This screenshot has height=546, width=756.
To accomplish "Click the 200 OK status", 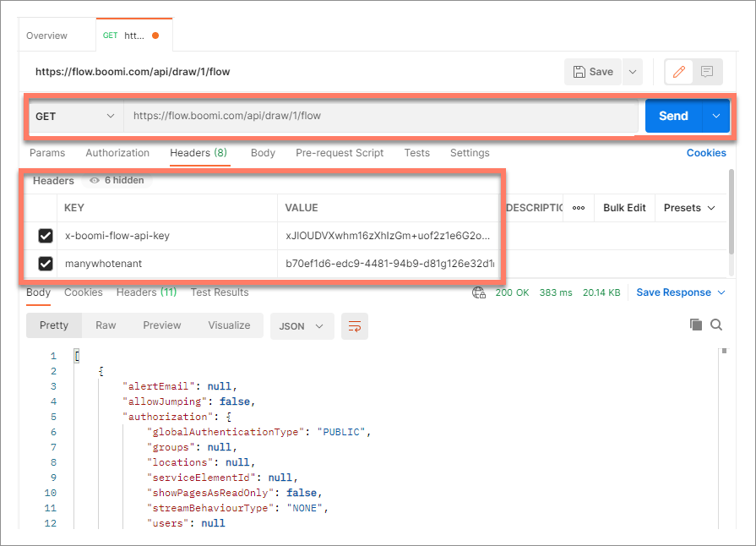I will click(512, 292).
